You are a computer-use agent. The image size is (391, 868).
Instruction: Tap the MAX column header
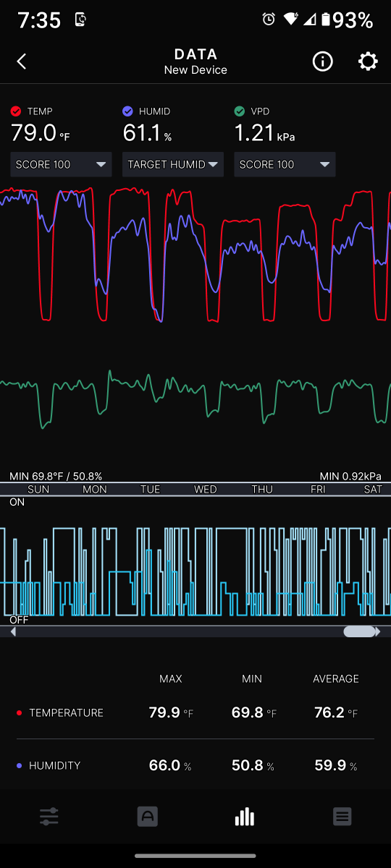pos(171,678)
